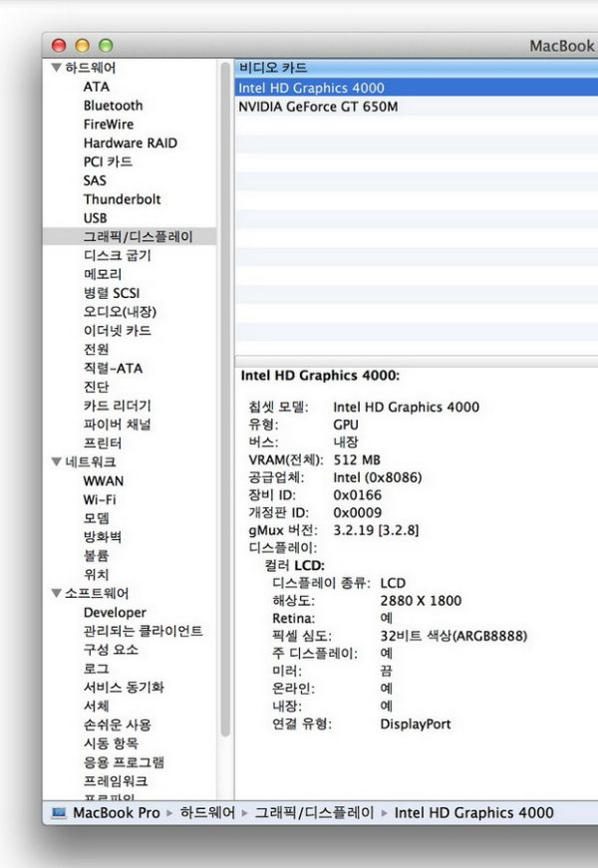The height and width of the screenshot is (868, 598).
Task: Select 파이버 채널 entry
Action: [x=117, y=425]
